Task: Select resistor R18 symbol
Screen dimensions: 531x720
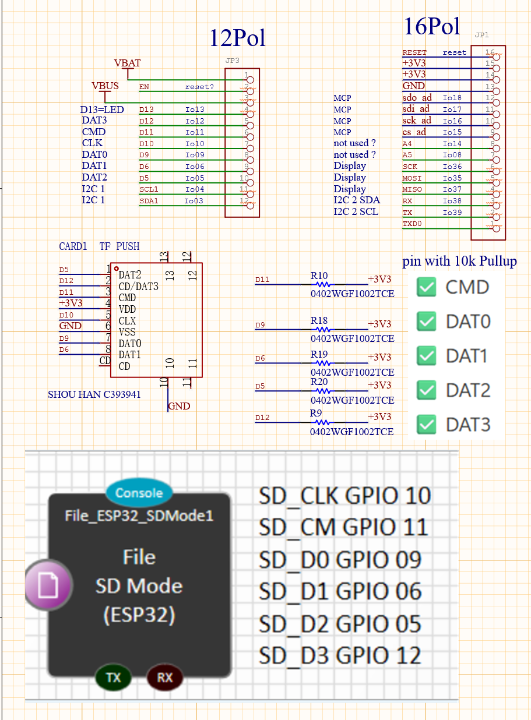Action: [323, 329]
